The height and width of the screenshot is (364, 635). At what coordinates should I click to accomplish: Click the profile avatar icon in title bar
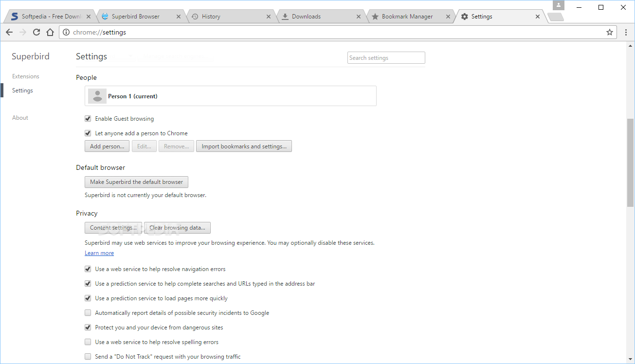[x=559, y=5]
